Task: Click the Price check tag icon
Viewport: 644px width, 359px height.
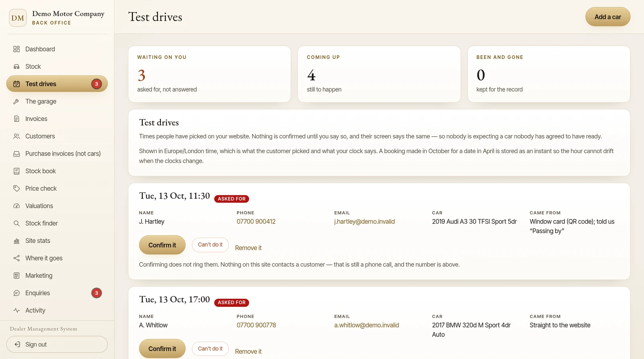Action: 17,188
